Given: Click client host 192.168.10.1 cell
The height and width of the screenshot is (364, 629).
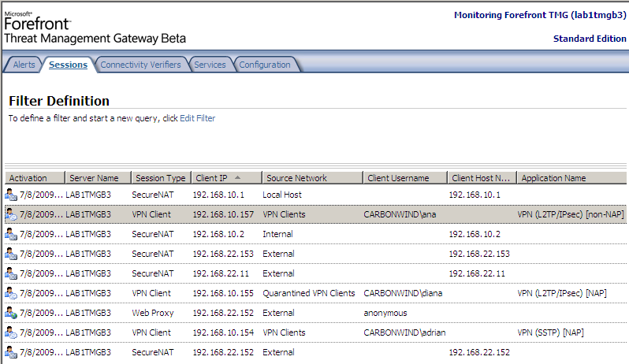Looking at the screenshot, I should (475, 195).
